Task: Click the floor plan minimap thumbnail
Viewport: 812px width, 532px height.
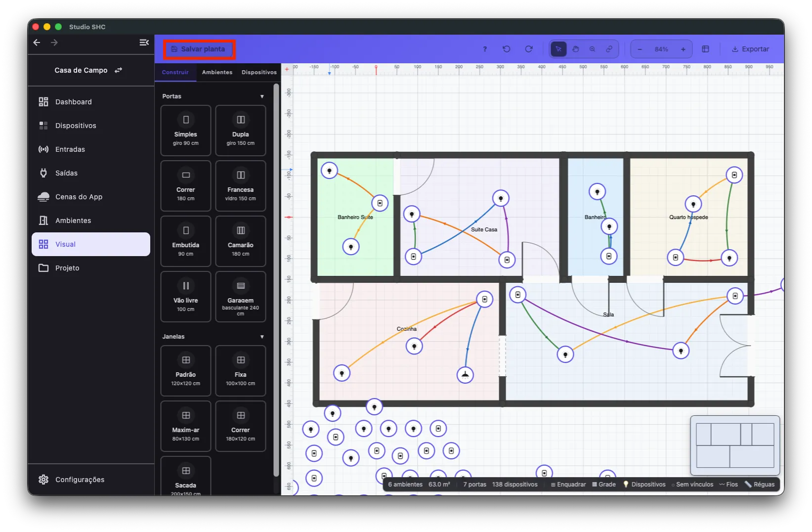Action: (735, 445)
